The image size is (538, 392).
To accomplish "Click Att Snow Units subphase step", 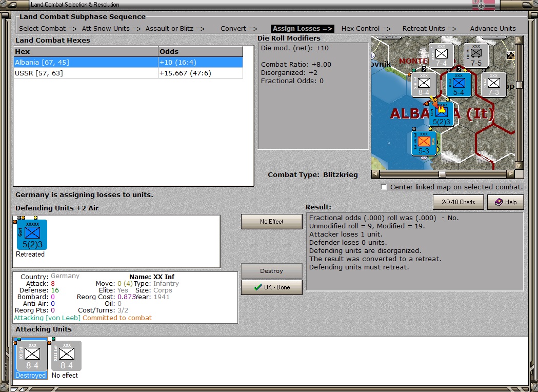I will pos(111,29).
